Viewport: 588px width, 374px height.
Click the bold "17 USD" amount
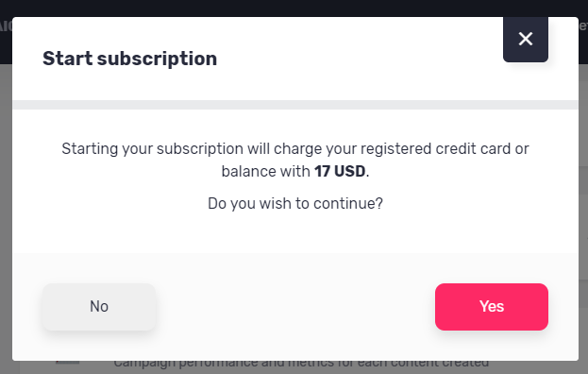340,172
